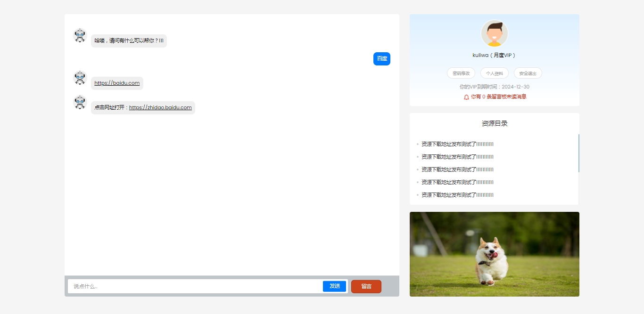
Task: Click 安全退出 to log out
Action: (528, 73)
